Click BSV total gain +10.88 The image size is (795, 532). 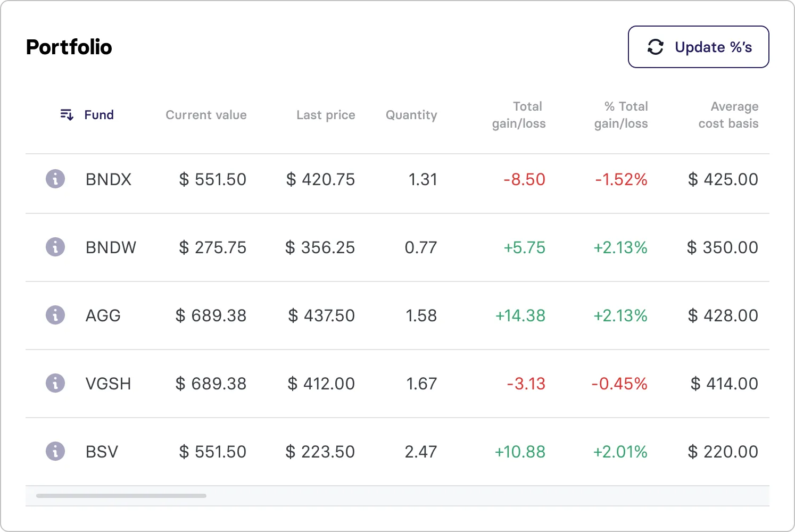[520, 452]
